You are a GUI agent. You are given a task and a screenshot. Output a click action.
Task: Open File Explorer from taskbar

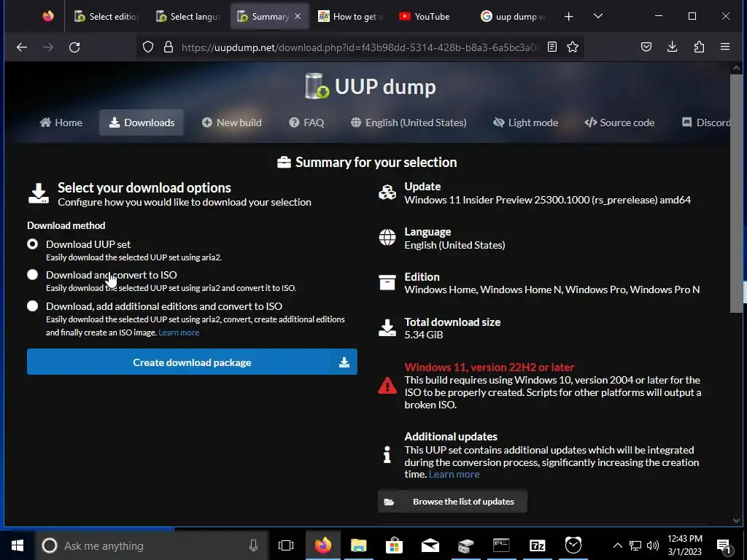pos(359,545)
